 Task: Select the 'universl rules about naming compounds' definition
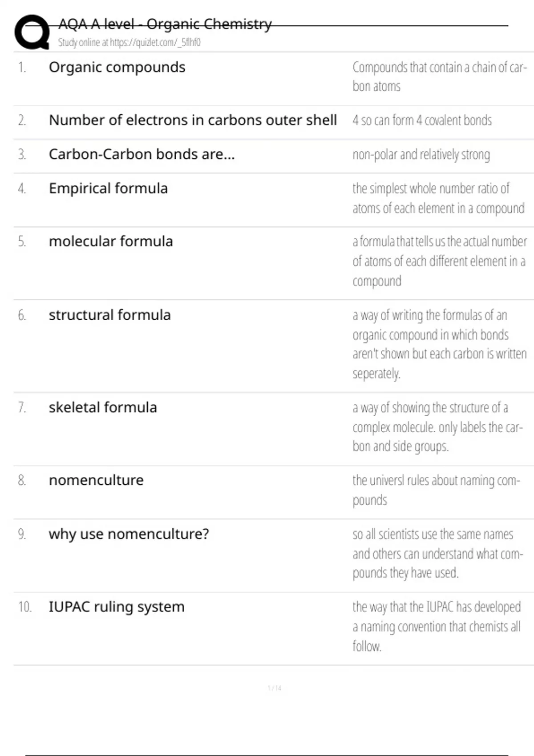click(x=436, y=490)
